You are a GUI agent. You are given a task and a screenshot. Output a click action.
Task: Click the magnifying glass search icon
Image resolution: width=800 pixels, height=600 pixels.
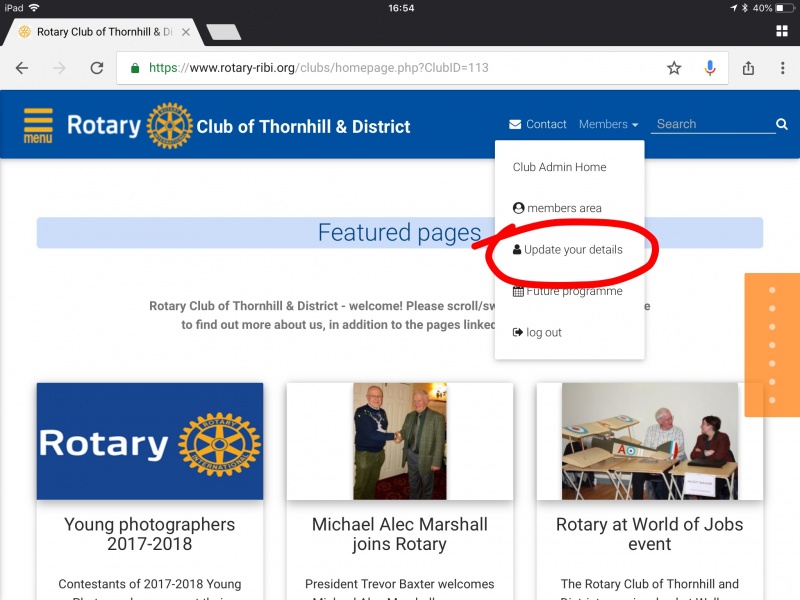coord(782,124)
